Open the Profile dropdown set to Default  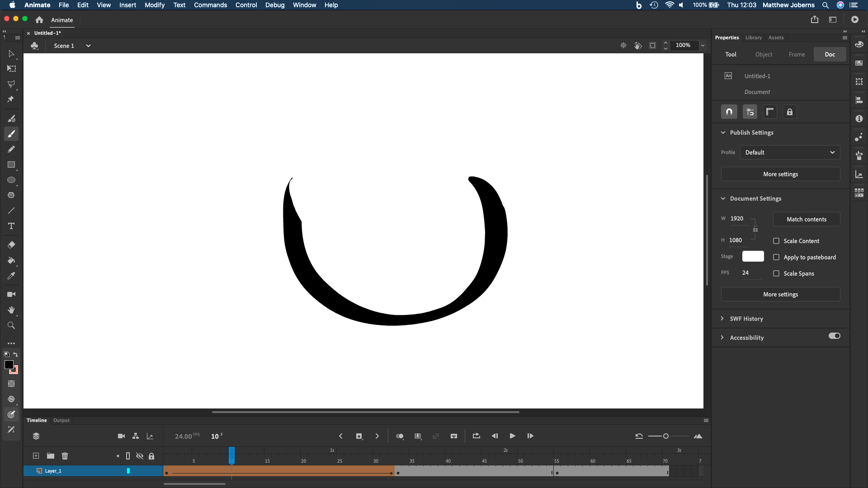[789, 152]
